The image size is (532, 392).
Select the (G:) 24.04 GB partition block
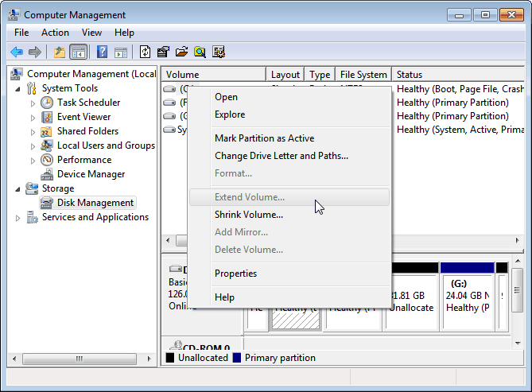click(468, 297)
